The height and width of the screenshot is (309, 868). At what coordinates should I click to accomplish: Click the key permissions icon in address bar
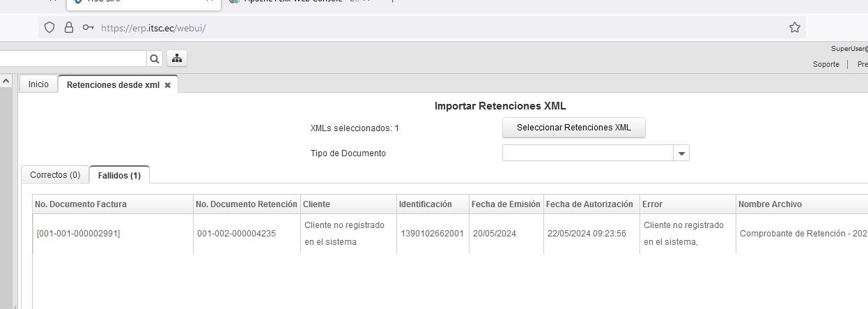88,28
